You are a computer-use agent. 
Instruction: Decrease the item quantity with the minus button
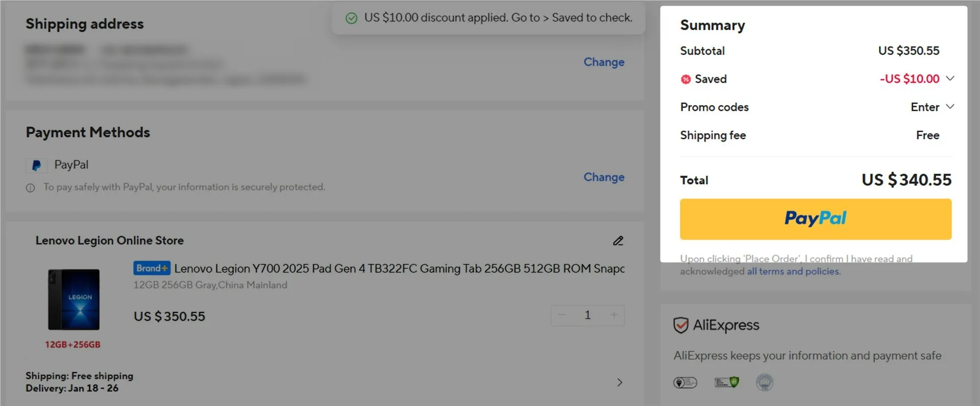562,315
